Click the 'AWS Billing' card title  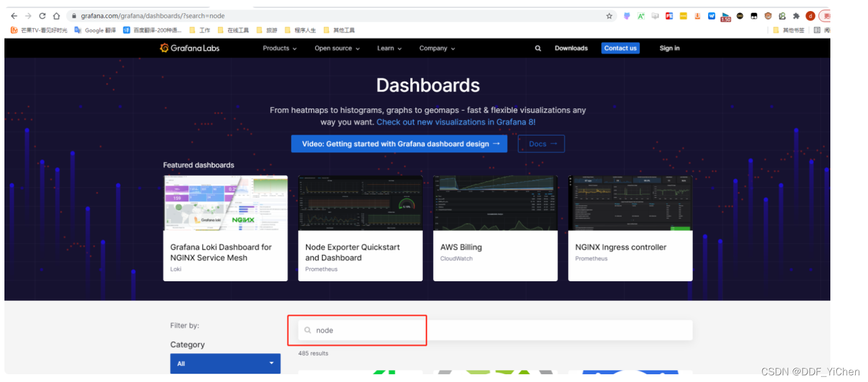click(461, 247)
